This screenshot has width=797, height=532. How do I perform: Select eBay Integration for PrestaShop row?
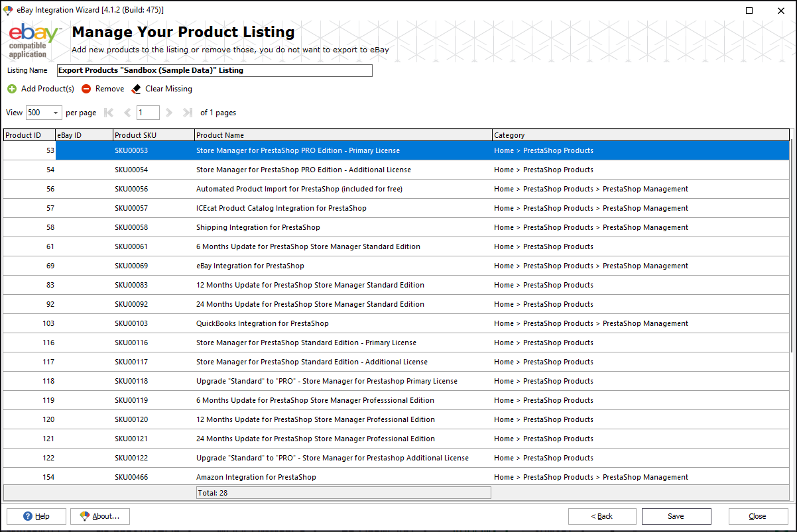coord(397,266)
